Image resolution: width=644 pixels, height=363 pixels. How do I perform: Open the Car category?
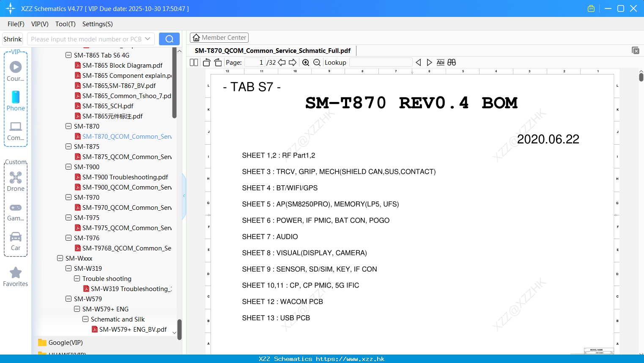point(16,241)
